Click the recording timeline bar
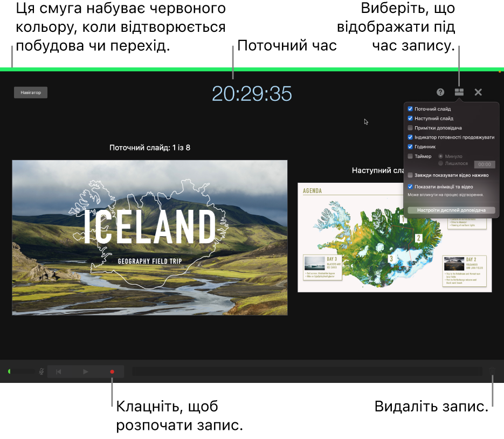Image resolution: width=504 pixels, height=439 pixels. coord(307,372)
